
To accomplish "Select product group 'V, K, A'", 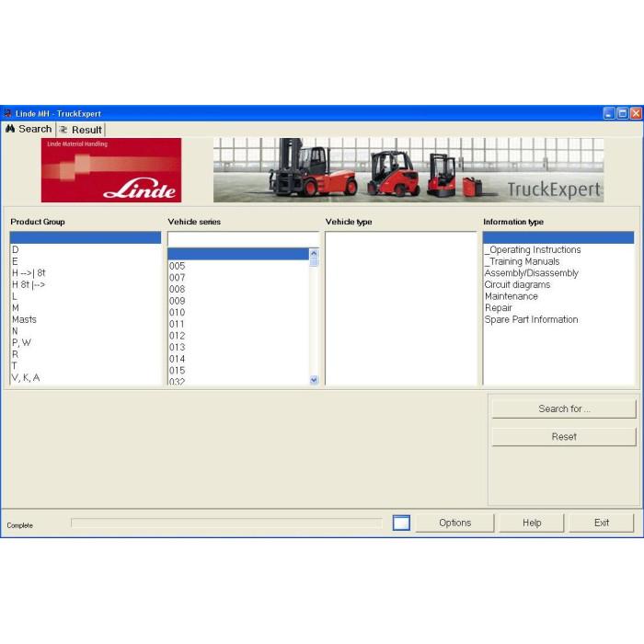I will tap(85, 377).
